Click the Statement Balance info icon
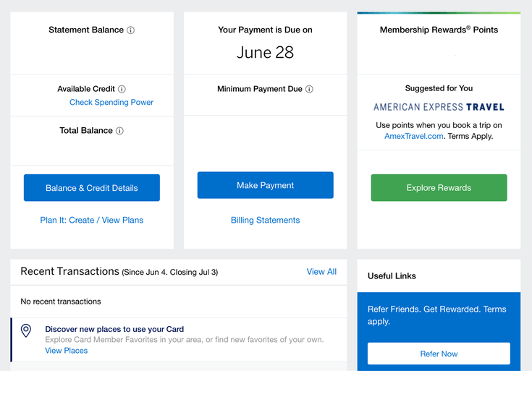The width and height of the screenshot is (532, 410). click(x=130, y=30)
